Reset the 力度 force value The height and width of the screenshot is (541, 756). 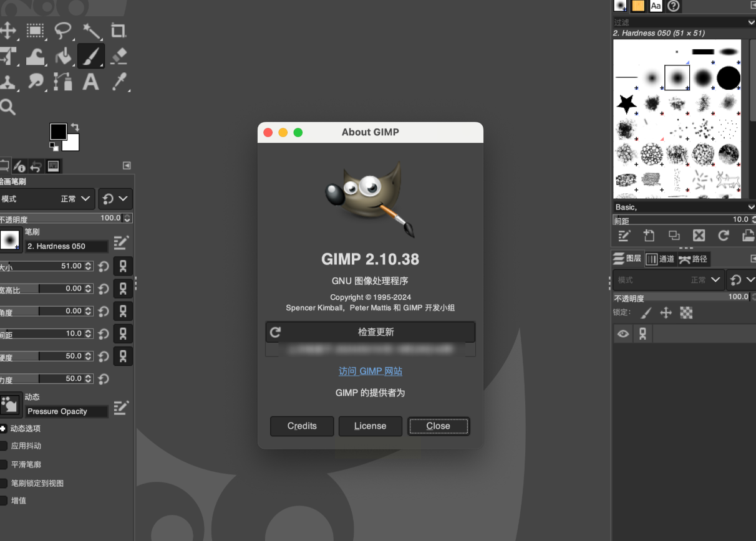104,379
